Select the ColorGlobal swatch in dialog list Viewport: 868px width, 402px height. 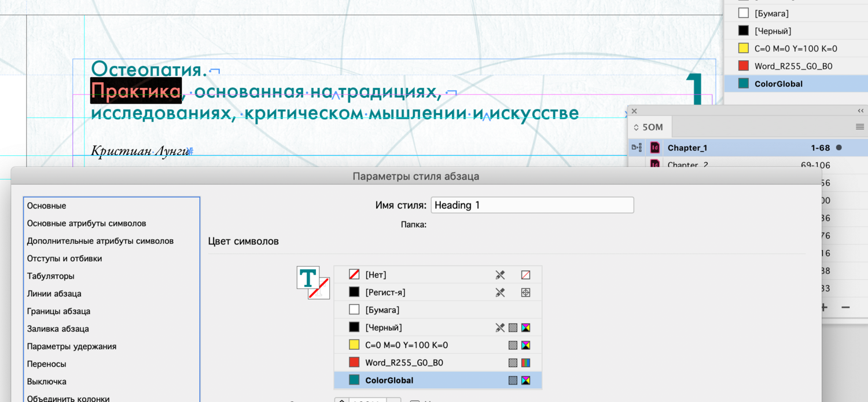[x=438, y=381]
